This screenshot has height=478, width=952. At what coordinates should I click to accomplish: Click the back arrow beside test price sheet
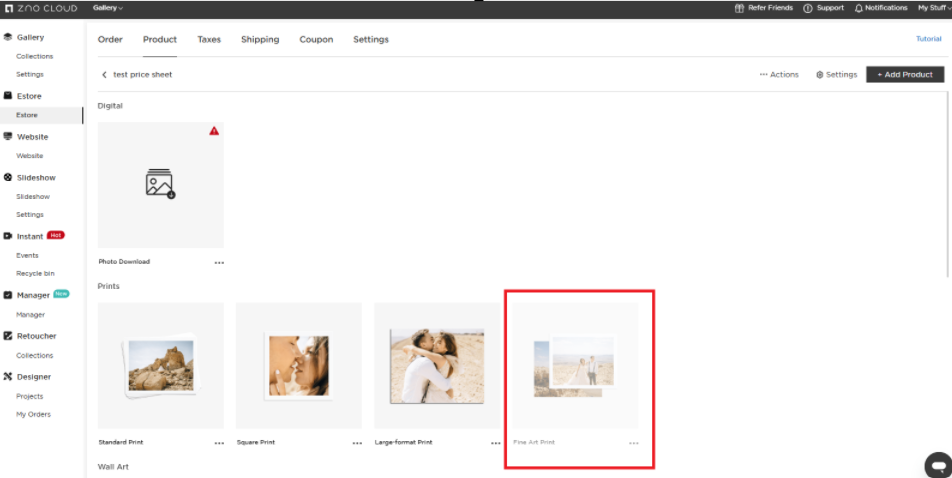coord(104,75)
